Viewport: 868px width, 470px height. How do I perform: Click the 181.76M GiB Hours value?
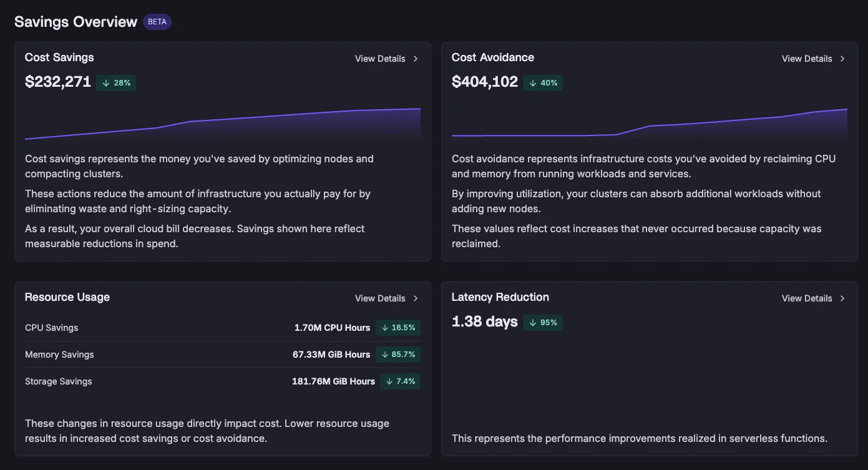coord(334,381)
